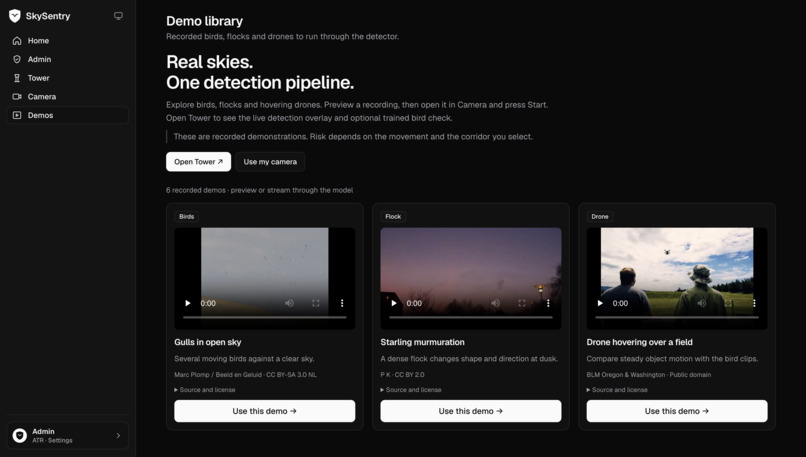
Task: Click the Demos play icon in sidebar
Action: coord(17,115)
